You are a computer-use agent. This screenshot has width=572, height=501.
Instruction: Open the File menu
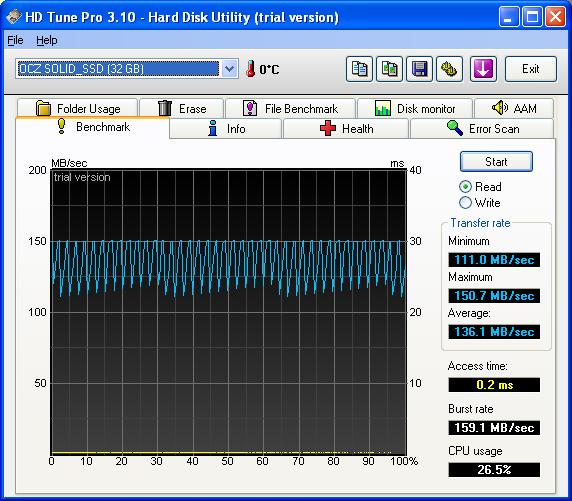[x=15, y=40]
